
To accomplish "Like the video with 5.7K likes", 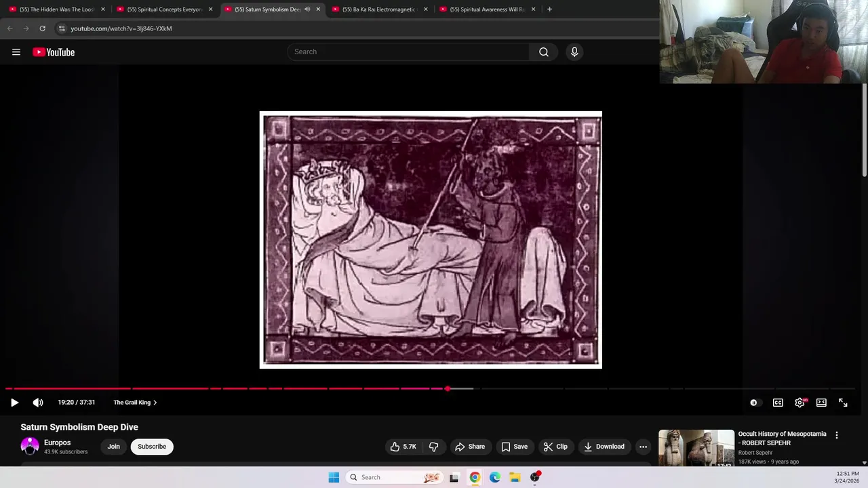I will 403,447.
